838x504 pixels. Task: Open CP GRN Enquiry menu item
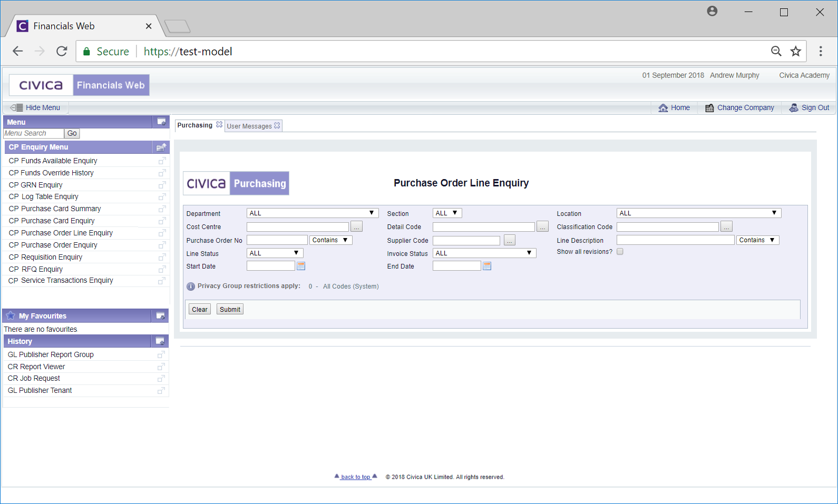point(35,185)
